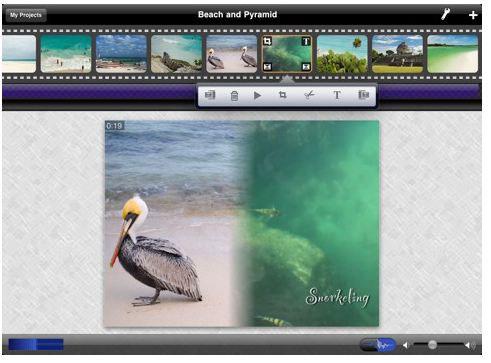
Task: Select the rocky shoreline thumbnail
Action: [177, 54]
